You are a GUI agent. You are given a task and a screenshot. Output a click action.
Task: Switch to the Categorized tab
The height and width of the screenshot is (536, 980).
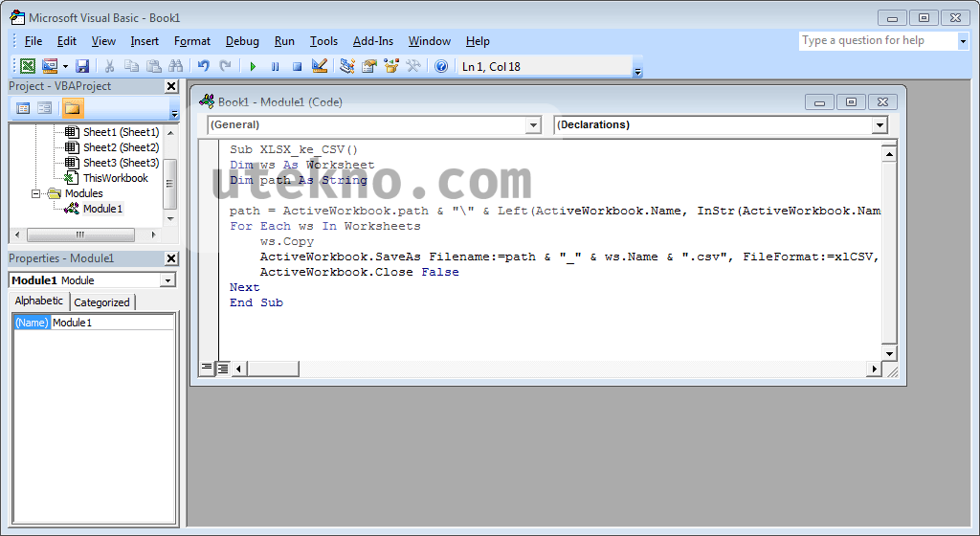[x=101, y=302]
